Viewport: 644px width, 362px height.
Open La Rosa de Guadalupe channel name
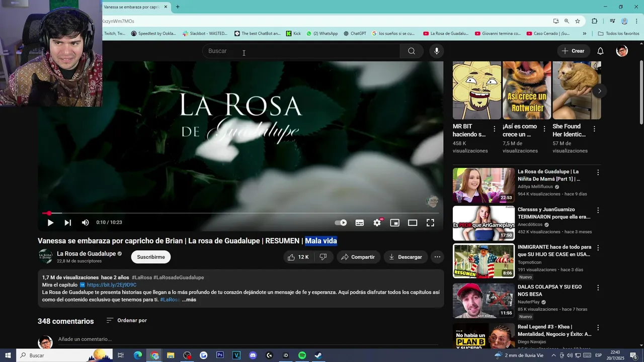[x=86, y=254]
